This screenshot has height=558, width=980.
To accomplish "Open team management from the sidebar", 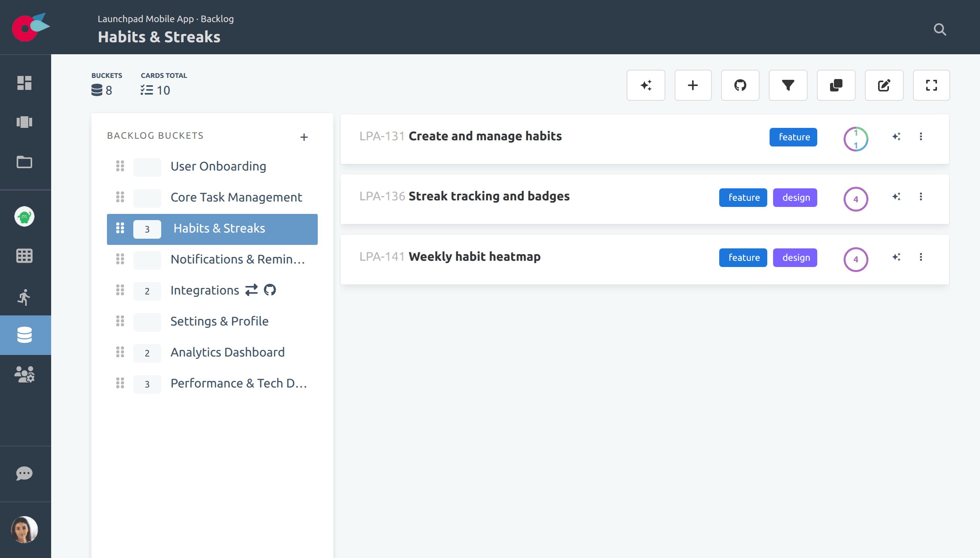I will (x=24, y=374).
